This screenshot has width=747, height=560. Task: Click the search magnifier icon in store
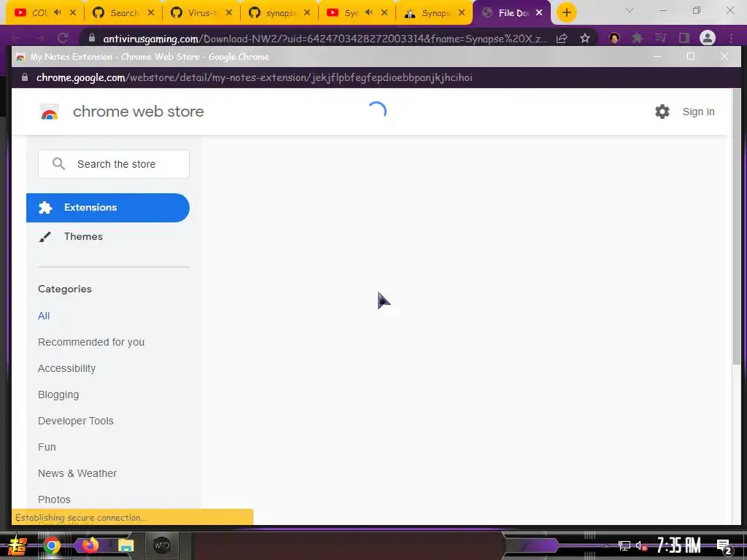click(x=58, y=164)
